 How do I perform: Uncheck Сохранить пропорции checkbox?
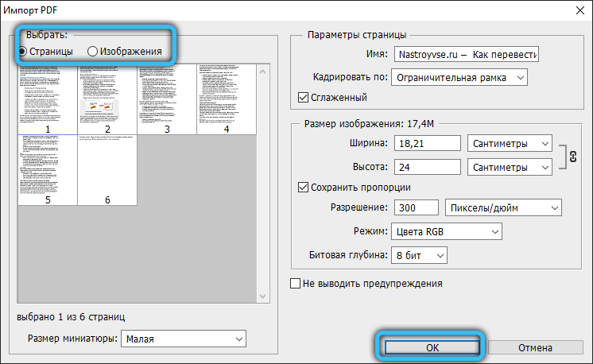click(302, 188)
